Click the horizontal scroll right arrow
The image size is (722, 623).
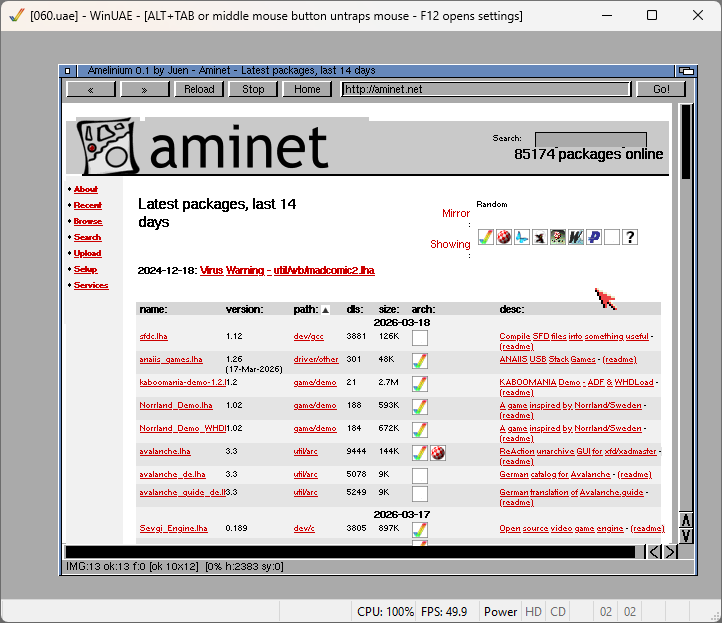(670, 552)
